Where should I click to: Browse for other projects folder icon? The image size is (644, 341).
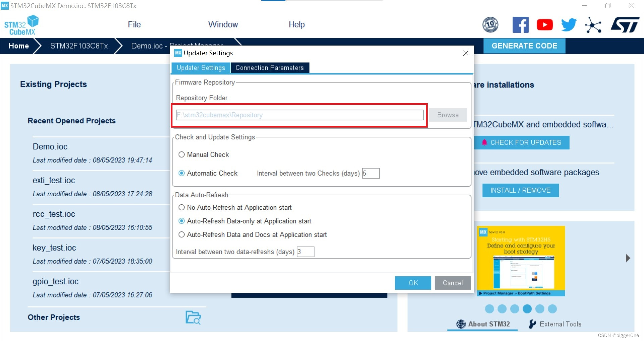point(193,317)
